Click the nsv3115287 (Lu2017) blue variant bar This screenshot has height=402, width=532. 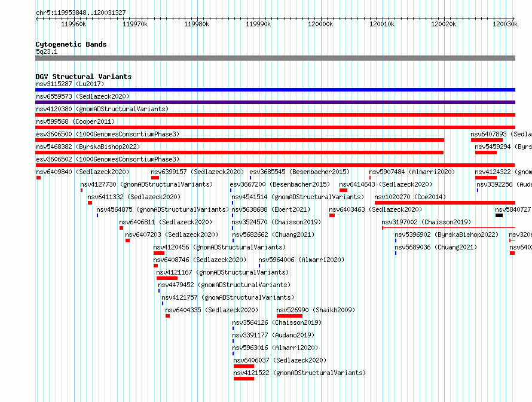pos(275,90)
